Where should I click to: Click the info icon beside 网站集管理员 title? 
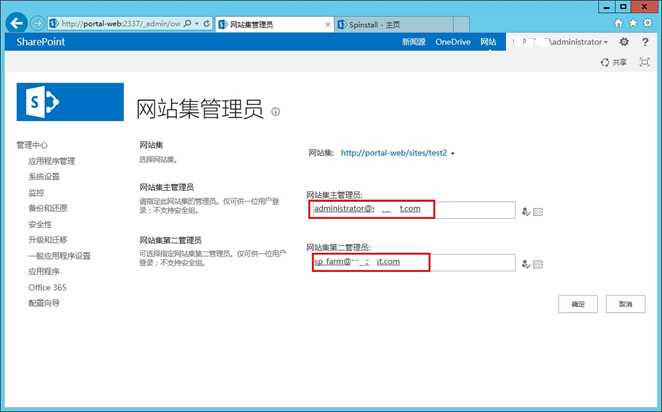click(x=275, y=111)
